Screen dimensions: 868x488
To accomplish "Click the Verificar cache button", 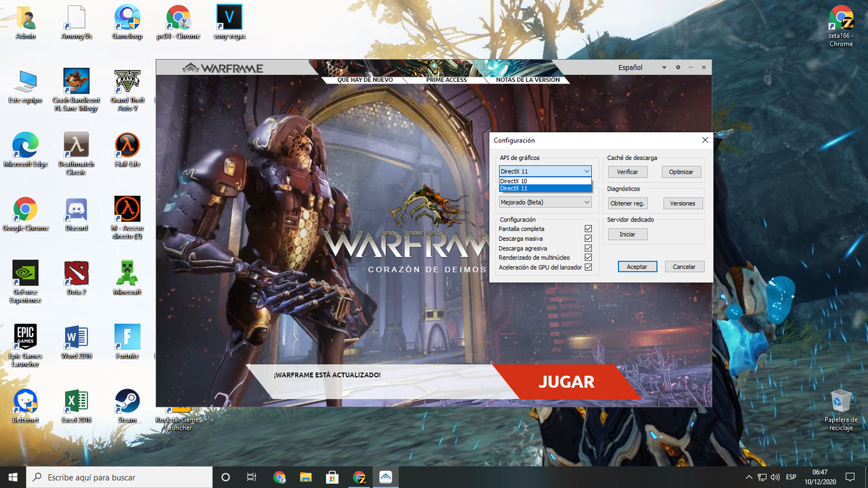I will pos(627,172).
